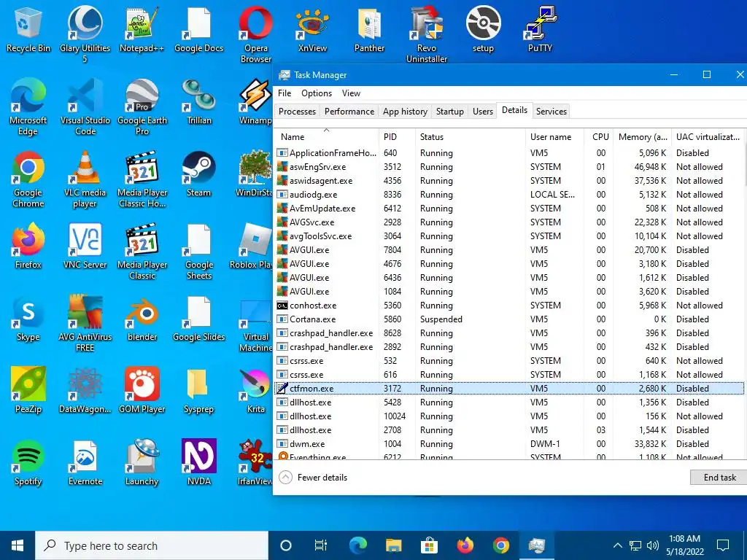Image resolution: width=747 pixels, height=560 pixels.
Task: Select the AvEmUpdate.exe process row
Action: pos(509,208)
